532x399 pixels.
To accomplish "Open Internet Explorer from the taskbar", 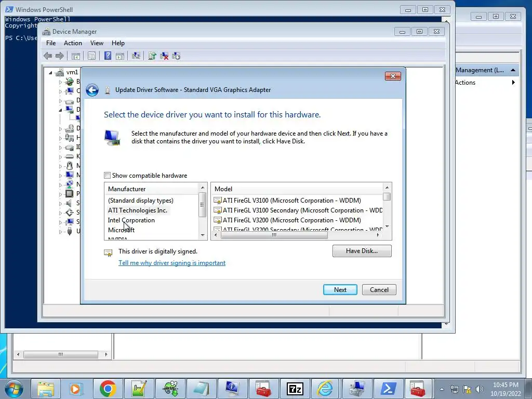I will 325,389.
